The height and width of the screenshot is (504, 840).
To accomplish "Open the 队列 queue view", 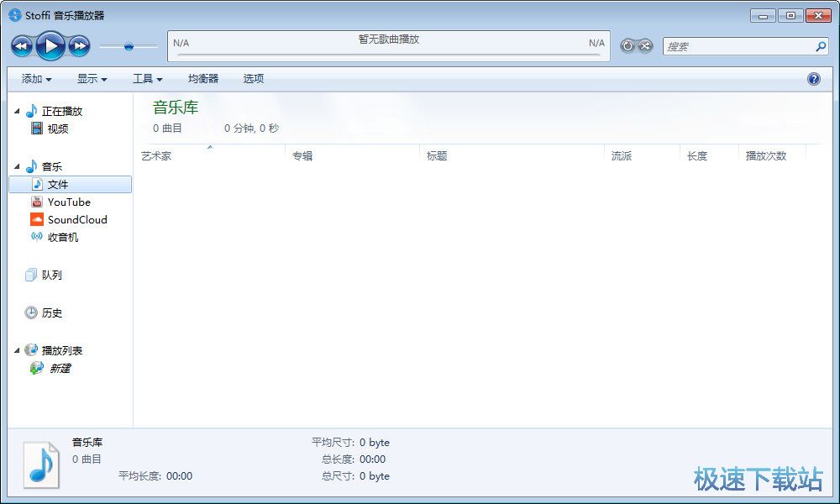I will click(x=51, y=275).
